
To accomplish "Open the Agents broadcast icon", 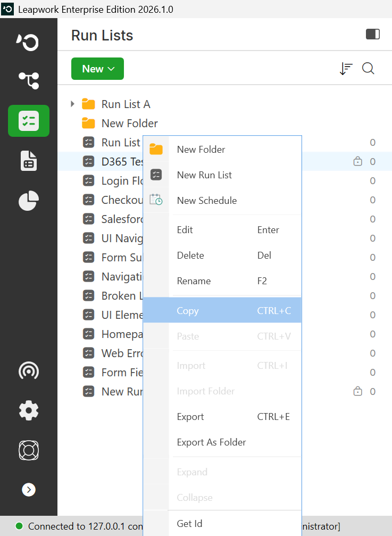I will (x=29, y=370).
